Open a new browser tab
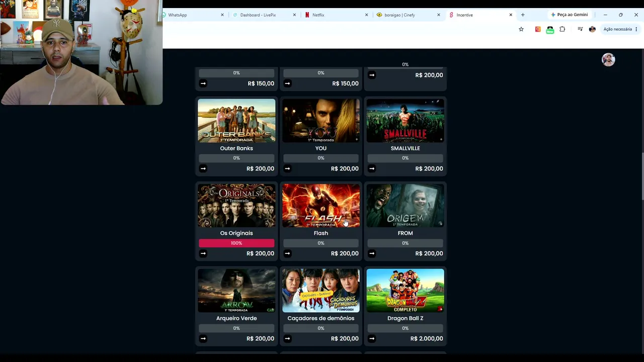This screenshot has height=362, width=644. pyautogui.click(x=523, y=15)
